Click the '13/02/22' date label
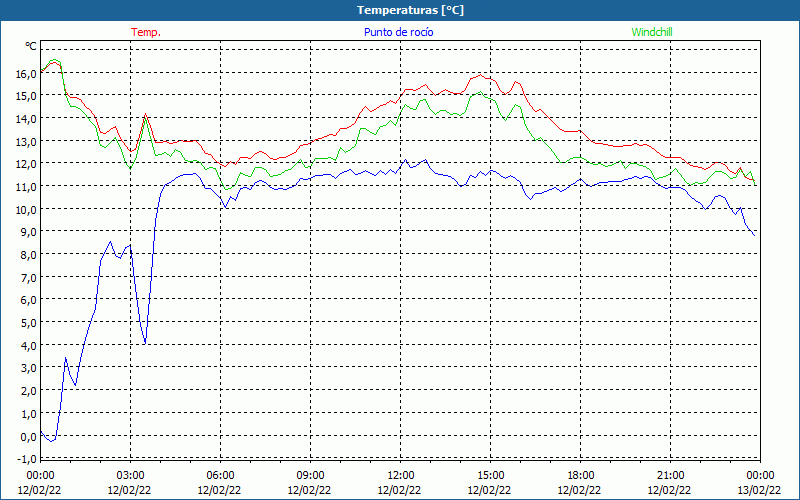 pyautogui.click(x=760, y=490)
